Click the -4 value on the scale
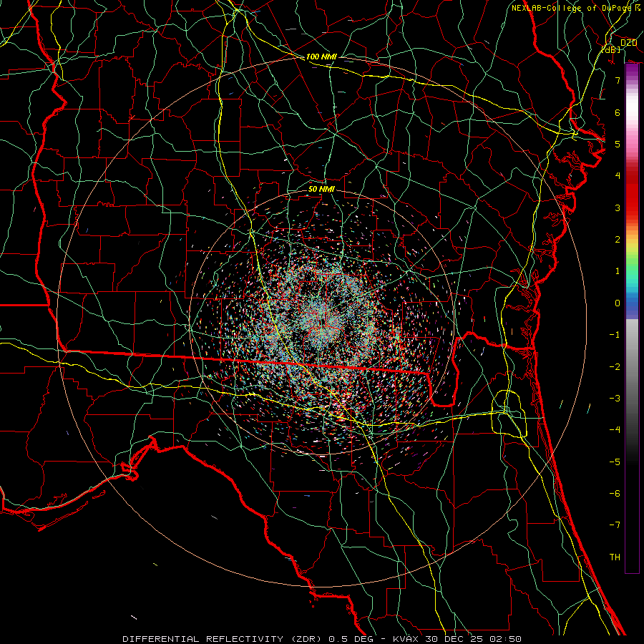Screen dimensions: 644x644 (615, 430)
